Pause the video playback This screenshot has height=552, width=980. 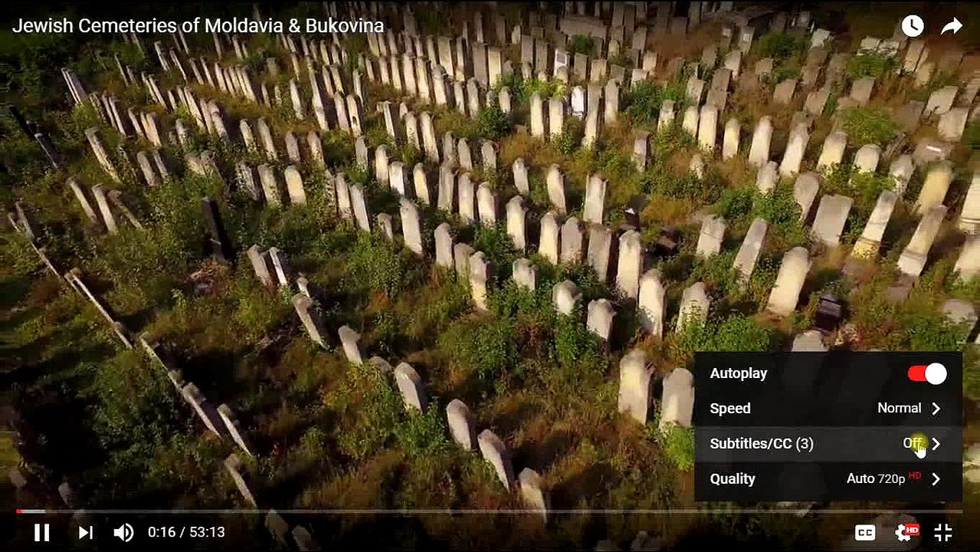[x=42, y=532]
